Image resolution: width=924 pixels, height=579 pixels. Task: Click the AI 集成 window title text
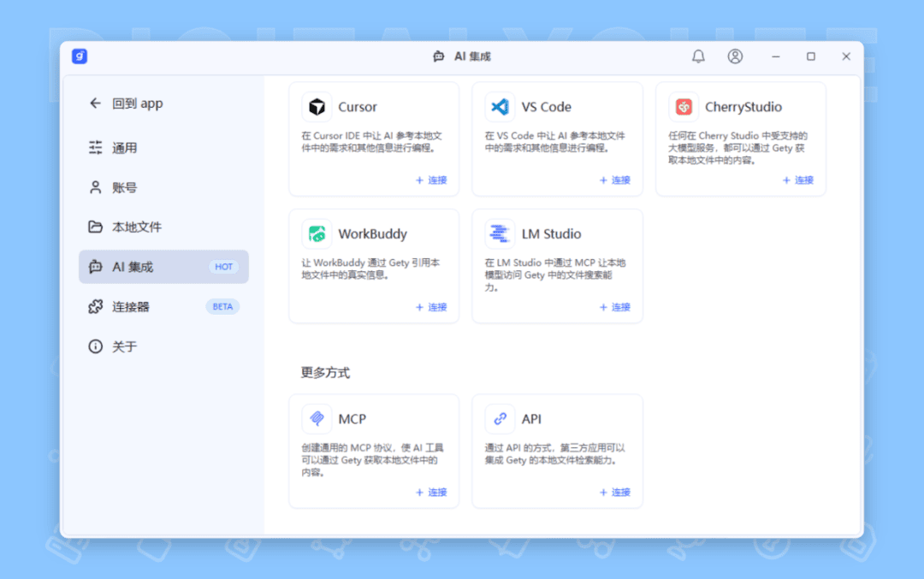pos(472,56)
